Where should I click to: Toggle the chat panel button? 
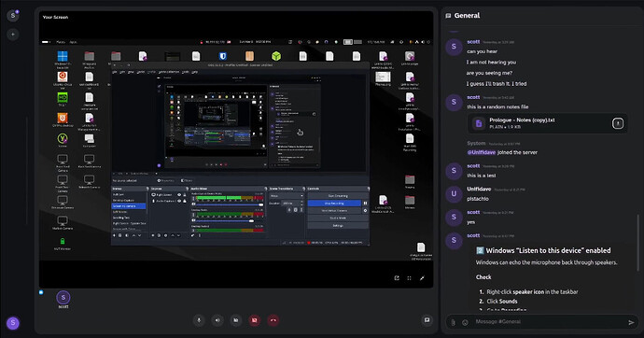[x=427, y=320]
